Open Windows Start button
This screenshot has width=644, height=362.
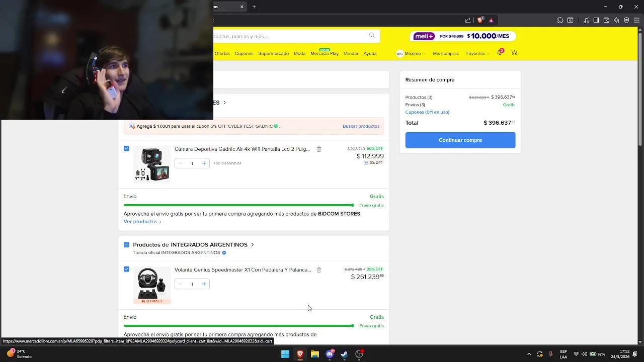285,354
